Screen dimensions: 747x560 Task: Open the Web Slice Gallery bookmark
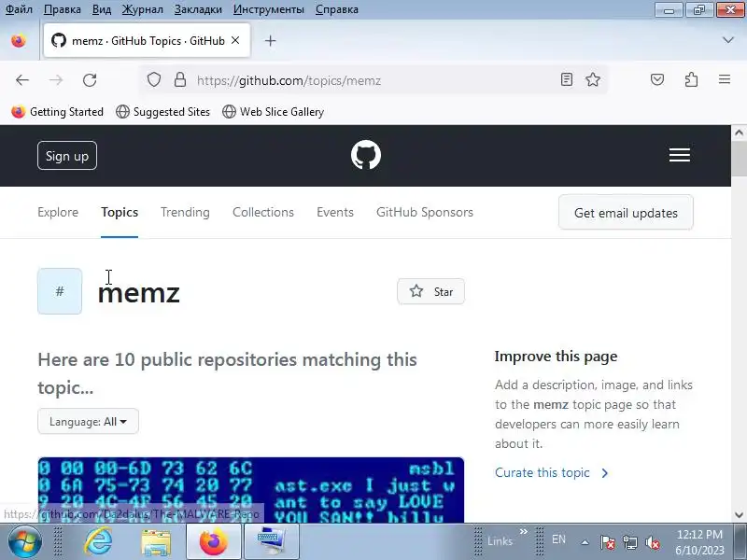pos(273,112)
